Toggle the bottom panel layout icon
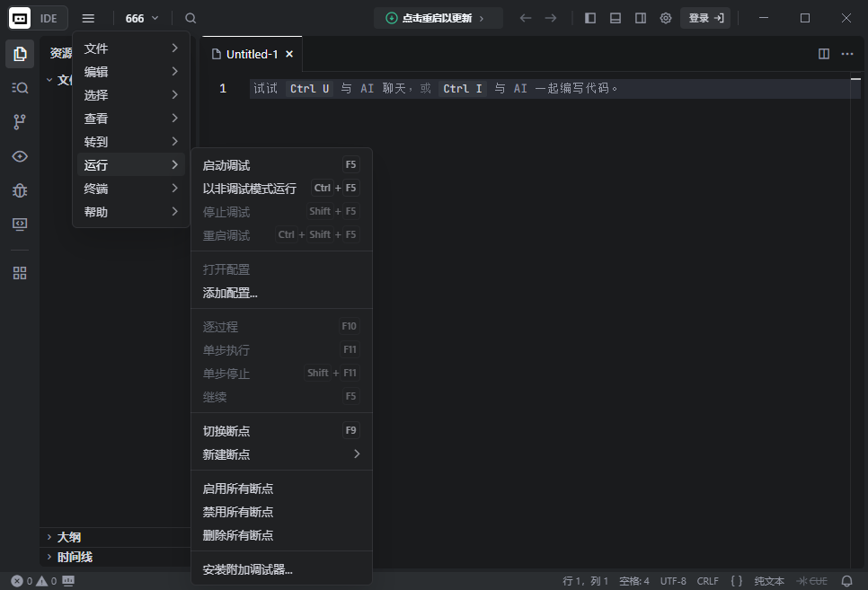Viewport: 868px width, 590px height. (615, 18)
